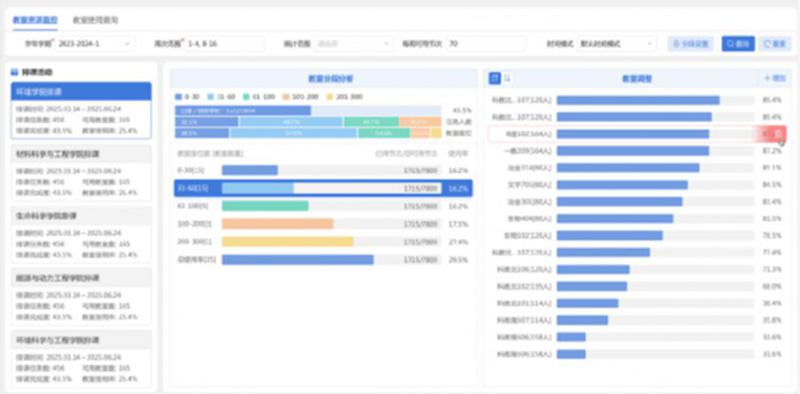800x394 pixels.
Task: Click the red delete icon on highlighted classroom row
Action: [x=778, y=134]
